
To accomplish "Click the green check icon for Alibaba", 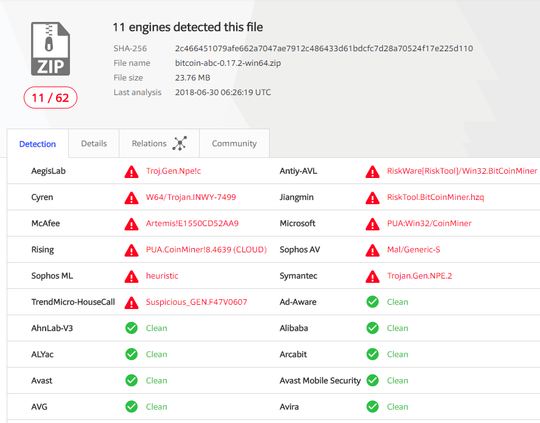I will [373, 328].
